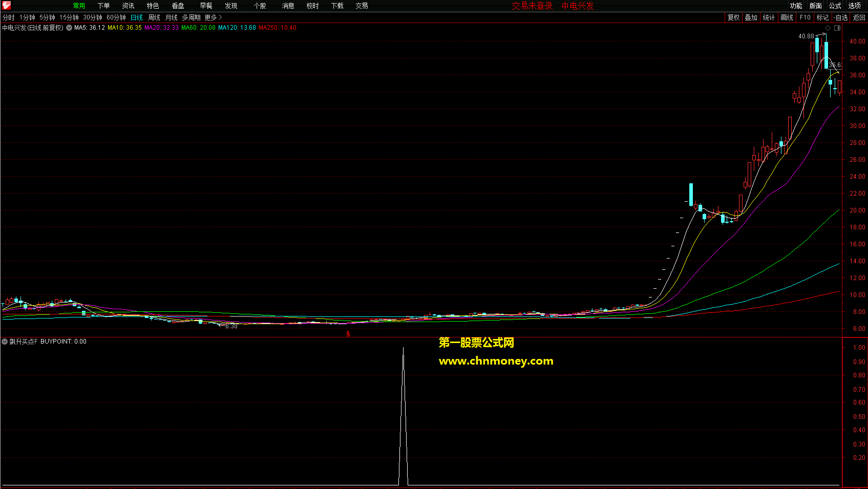Click the 交易未登录 status text
Screen dimensions: 868x489
[532, 6]
